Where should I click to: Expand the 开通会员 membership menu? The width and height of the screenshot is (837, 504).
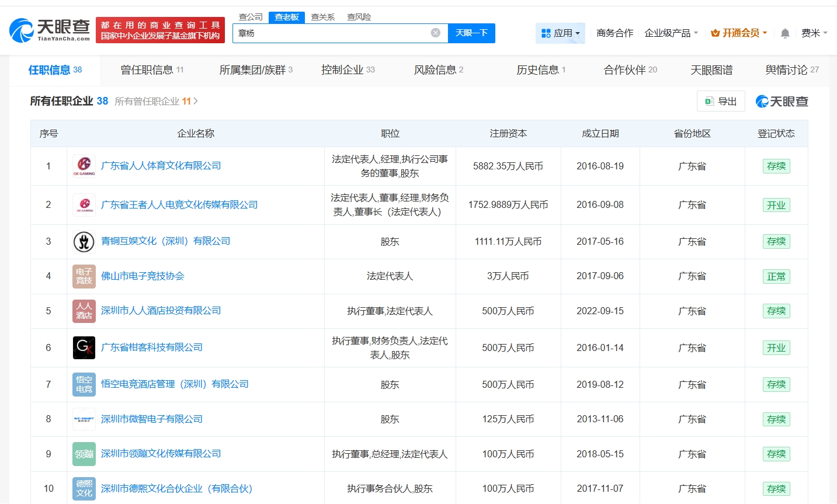(x=739, y=33)
